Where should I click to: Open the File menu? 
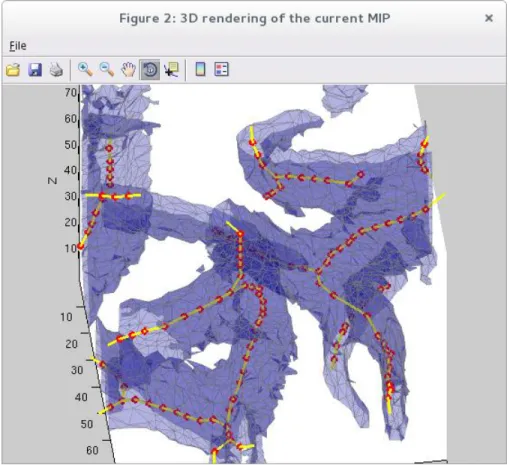18,46
